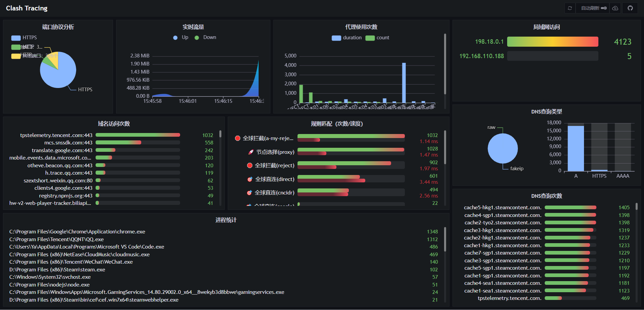Image resolution: width=644 pixels, height=310 pixels.
Task: Click the node.exe process row
Action: (x=224, y=284)
